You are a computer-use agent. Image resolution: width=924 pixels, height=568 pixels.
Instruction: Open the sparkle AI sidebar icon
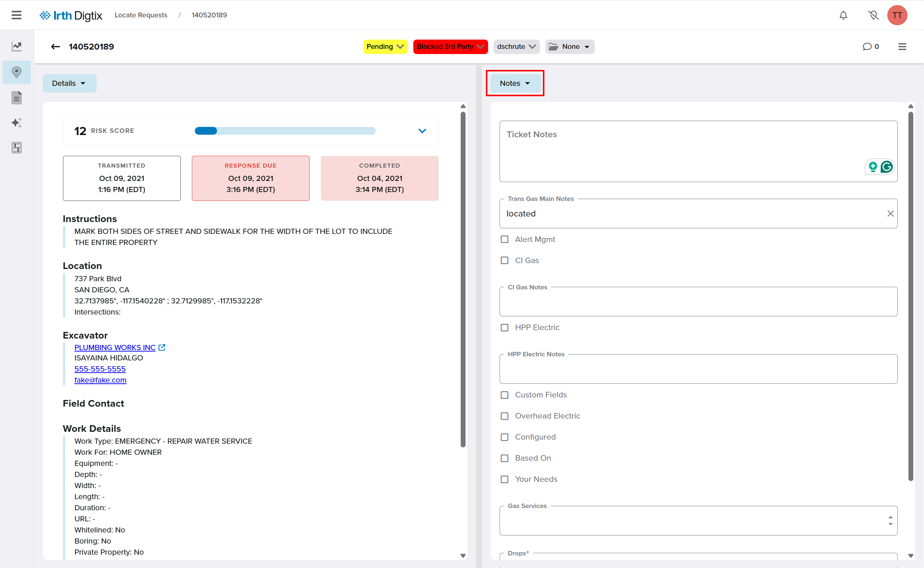[x=17, y=123]
